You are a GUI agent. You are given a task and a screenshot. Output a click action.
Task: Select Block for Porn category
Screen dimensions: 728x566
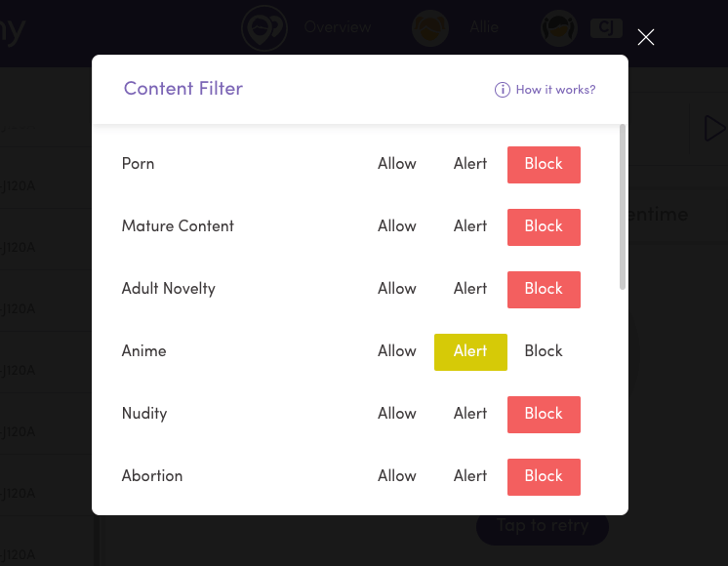pyautogui.click(x=544, y=164)
